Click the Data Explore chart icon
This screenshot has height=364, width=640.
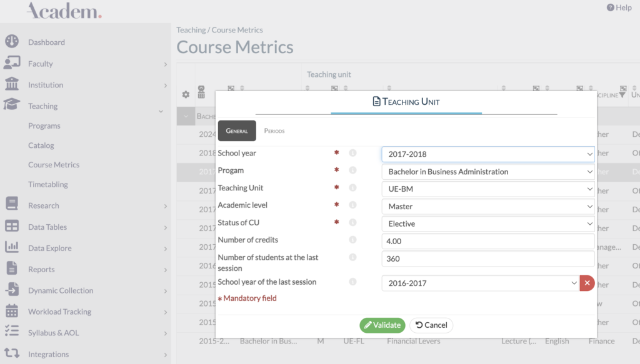tap(11, 248)
